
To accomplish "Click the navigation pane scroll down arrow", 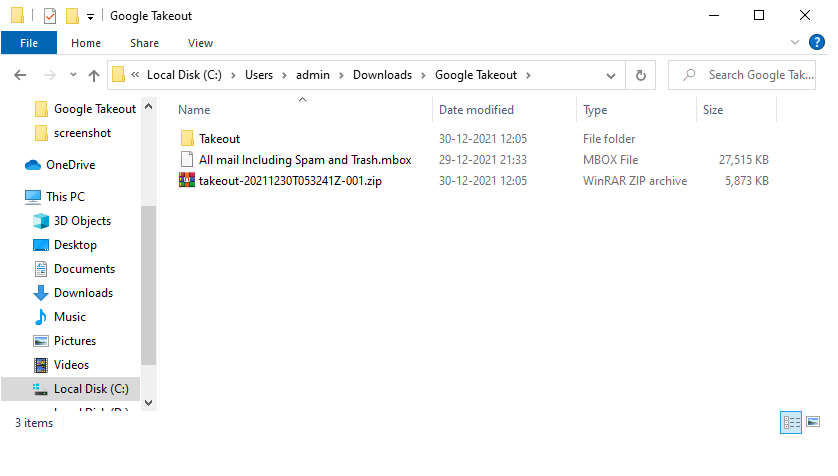I will [149, 403].
